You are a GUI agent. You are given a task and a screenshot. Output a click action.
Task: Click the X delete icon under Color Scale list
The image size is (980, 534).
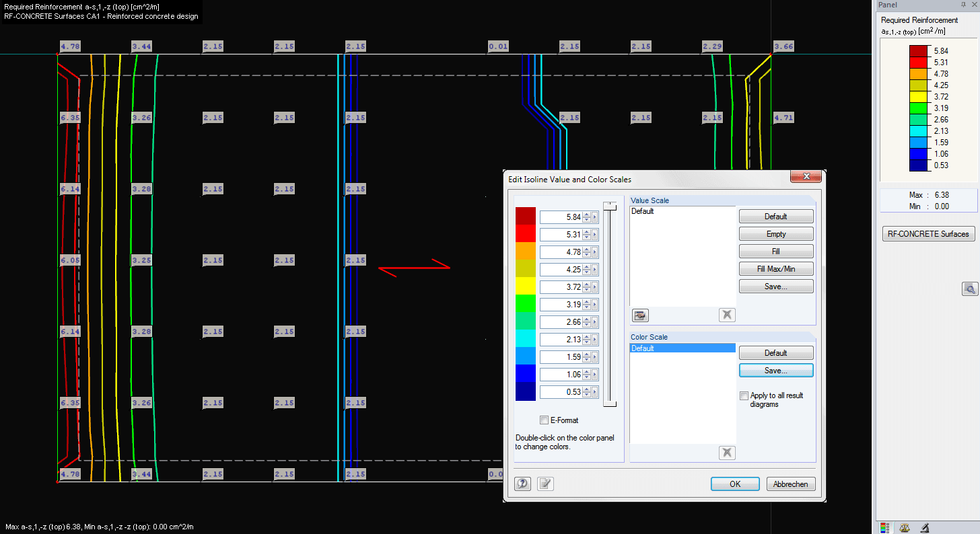tap(727, 452)
